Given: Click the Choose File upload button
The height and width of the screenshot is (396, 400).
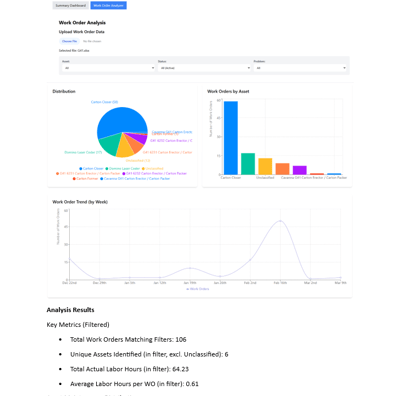Looking at the screenshot, I should pyautogui.click(x=69, y=41).
